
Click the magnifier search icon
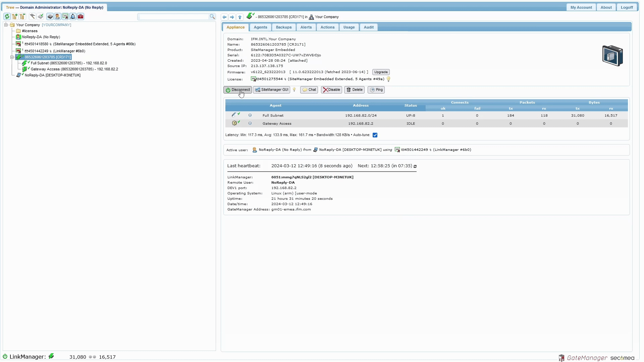tap(212, 16)
